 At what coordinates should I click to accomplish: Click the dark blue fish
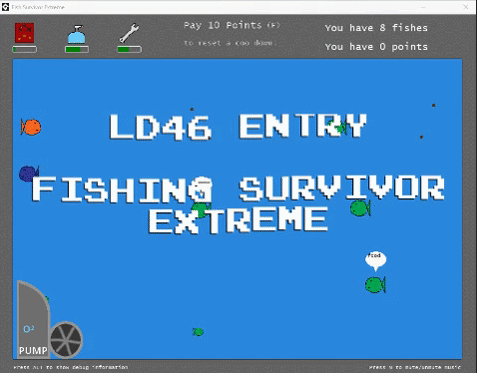[x=29, y=173]
